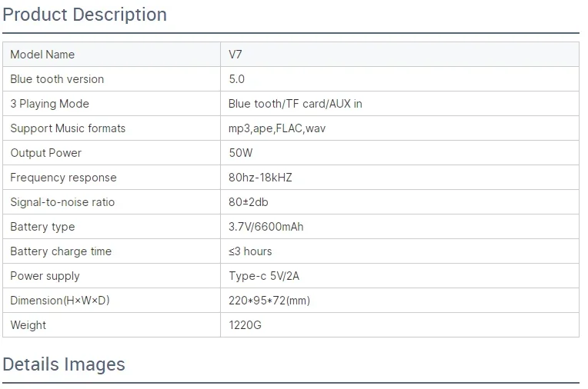Select the 3 Playing Mode label
This screenshot has height=389, width=588.
49,104
